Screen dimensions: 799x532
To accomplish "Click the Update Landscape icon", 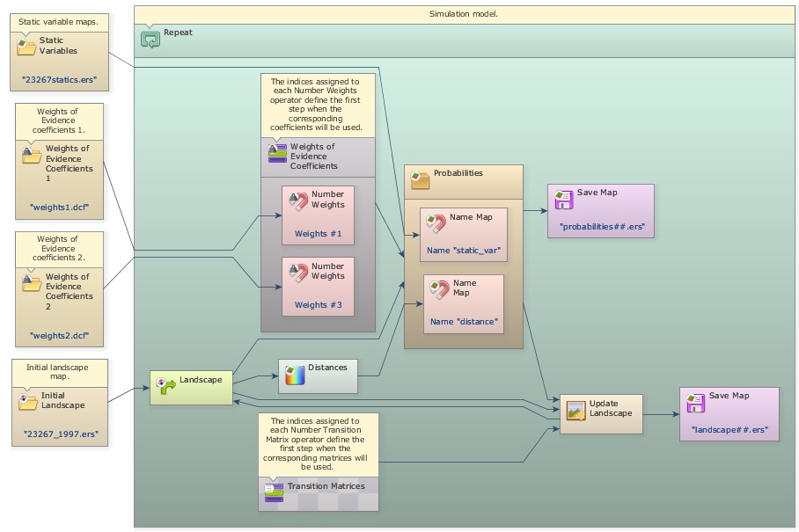I will pyautogui.click(x=576, y=410).
